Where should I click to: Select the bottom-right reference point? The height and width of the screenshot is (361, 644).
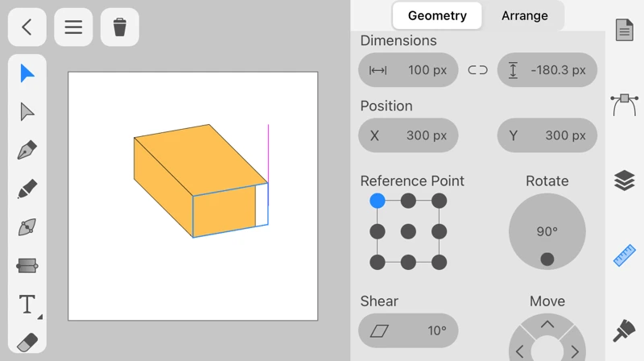439,263
